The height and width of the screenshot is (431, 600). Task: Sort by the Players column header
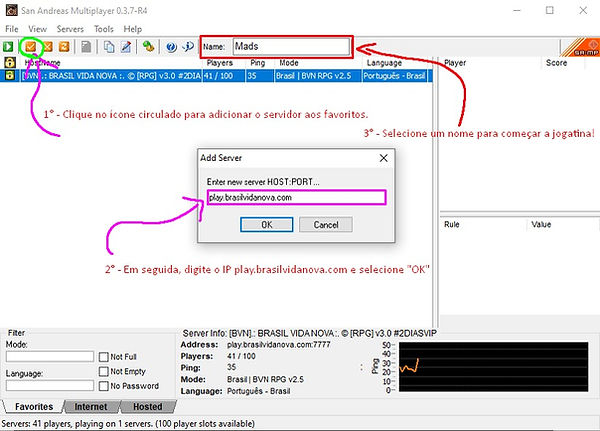click(x=225, y=63)
